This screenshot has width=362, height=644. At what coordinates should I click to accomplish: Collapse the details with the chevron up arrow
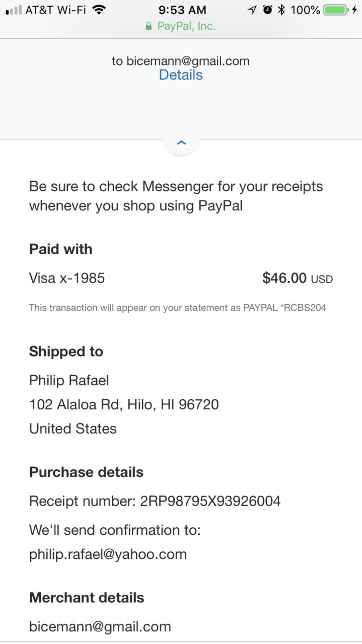(x=181, y=142)
